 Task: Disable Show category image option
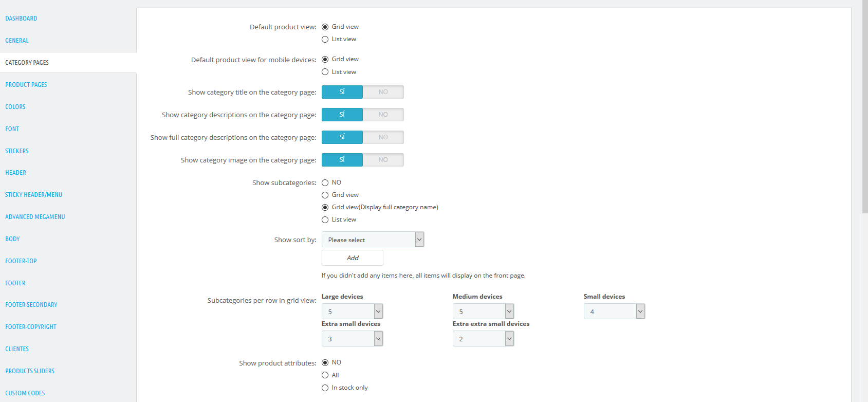pos(383,160)
